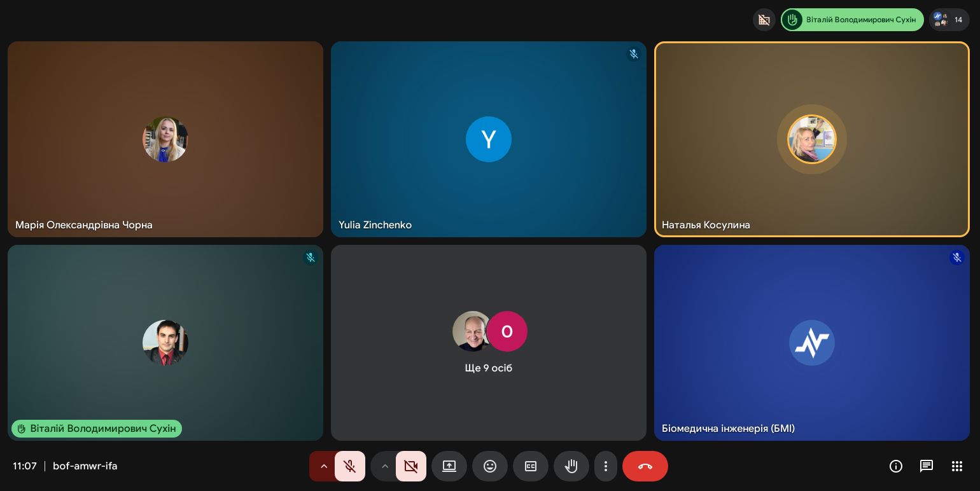
Task: Click the 'Ще 9 осіб' tile
Action: [x=489, y=343]
